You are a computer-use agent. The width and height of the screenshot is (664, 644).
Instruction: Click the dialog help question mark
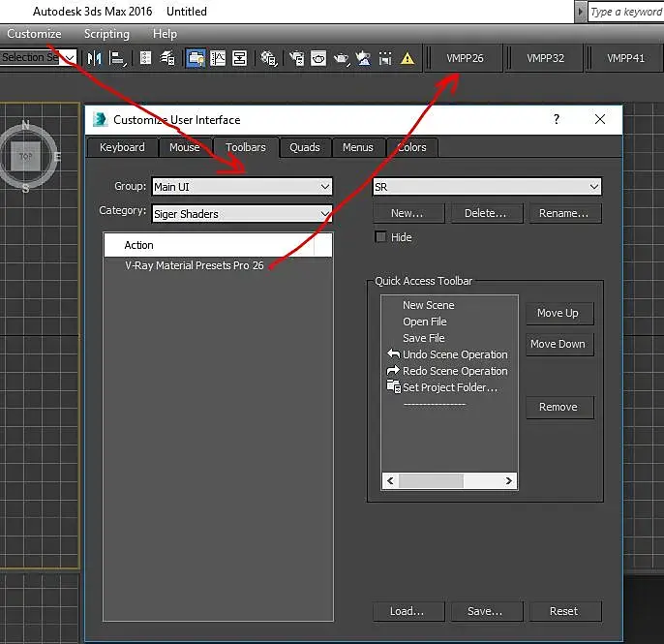pos(557,119)
